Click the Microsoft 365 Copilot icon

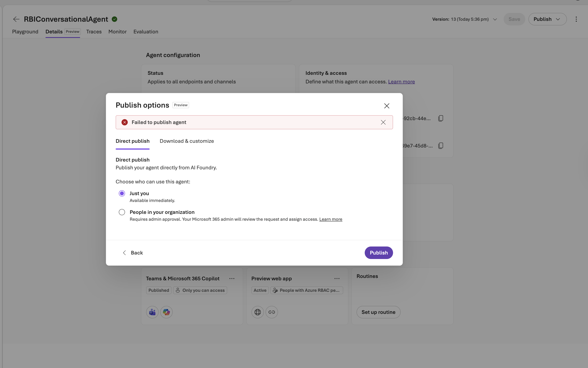(166, 312)
